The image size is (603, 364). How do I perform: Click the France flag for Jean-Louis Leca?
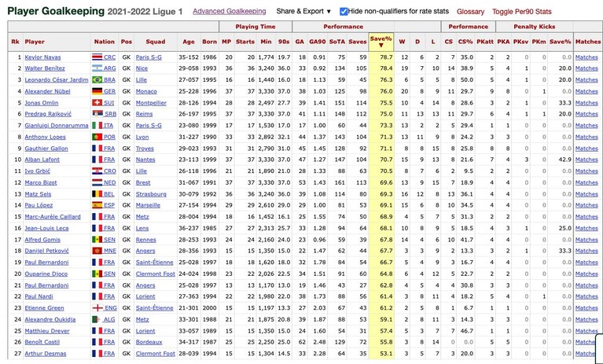point(97,228)
